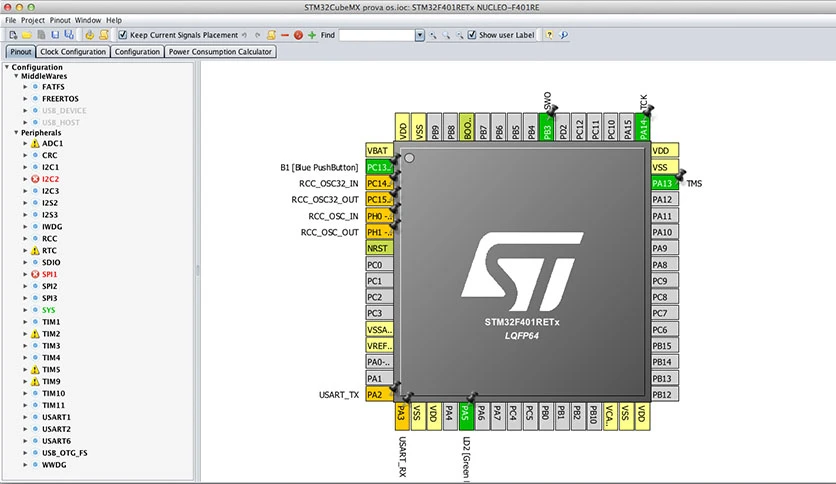836x484 pixels.
Task: Click the red circle clear pinouts icon
Action: (x=298, y=35)
